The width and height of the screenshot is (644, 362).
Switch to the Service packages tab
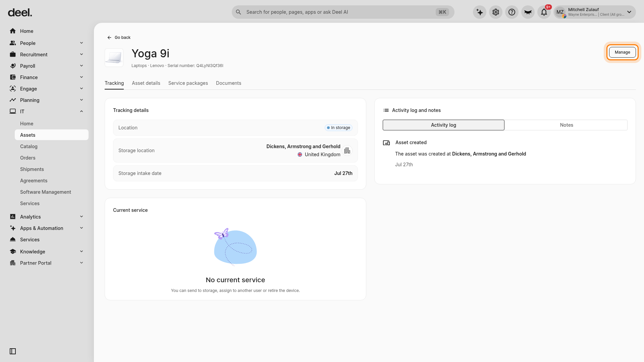[x=188, y=83]
